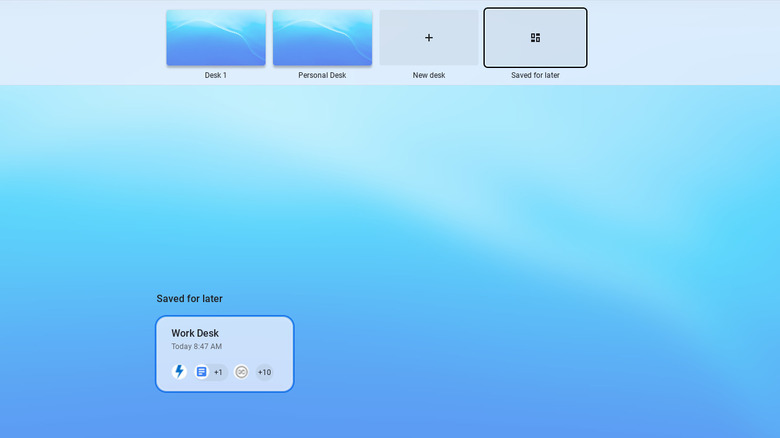Click the +10 overflow badge in Work Desk
780x438 pixels.
coord(265,372)
